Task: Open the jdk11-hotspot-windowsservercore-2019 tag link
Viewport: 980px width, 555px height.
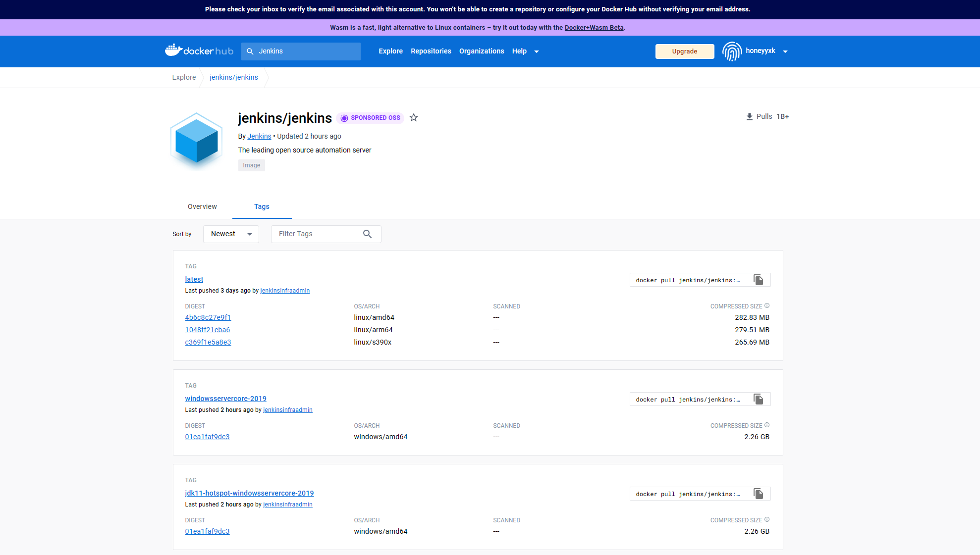Action: [x=249, y=493]
